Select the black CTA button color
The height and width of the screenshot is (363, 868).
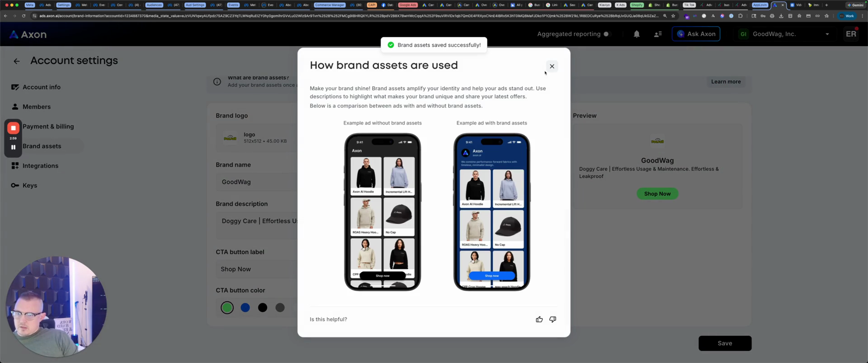(x=263, y=307)
